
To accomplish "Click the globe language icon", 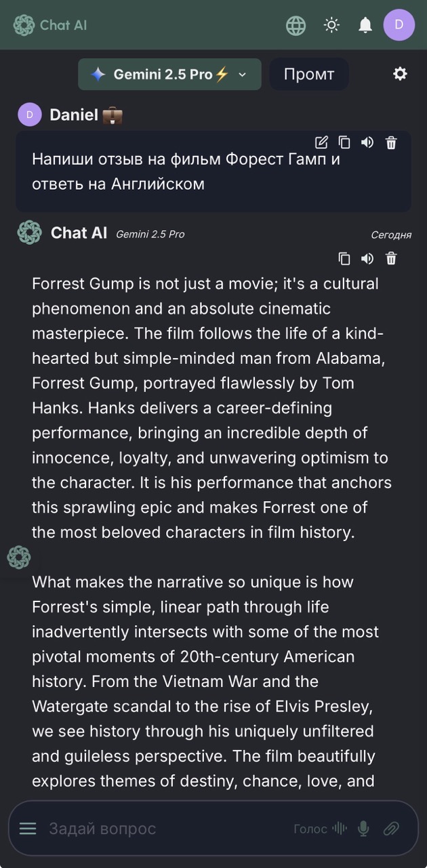I will pos(296,25).
